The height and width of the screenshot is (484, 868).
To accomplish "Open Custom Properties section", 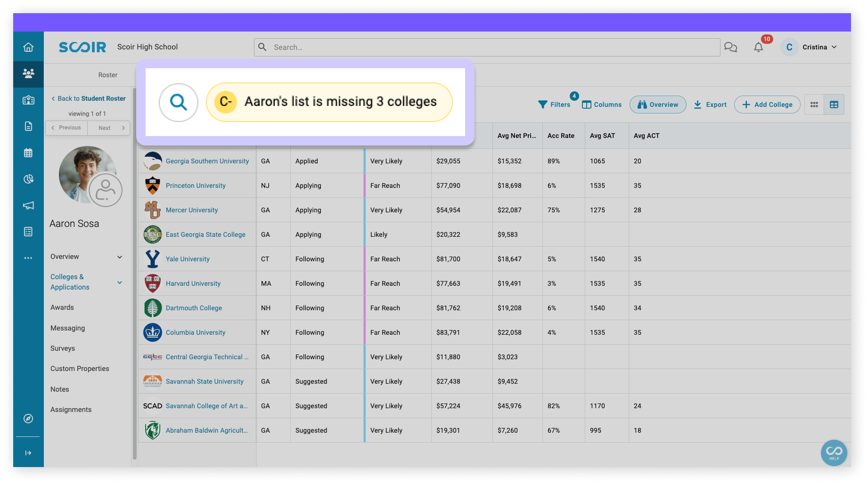I will tap(80, 369).
